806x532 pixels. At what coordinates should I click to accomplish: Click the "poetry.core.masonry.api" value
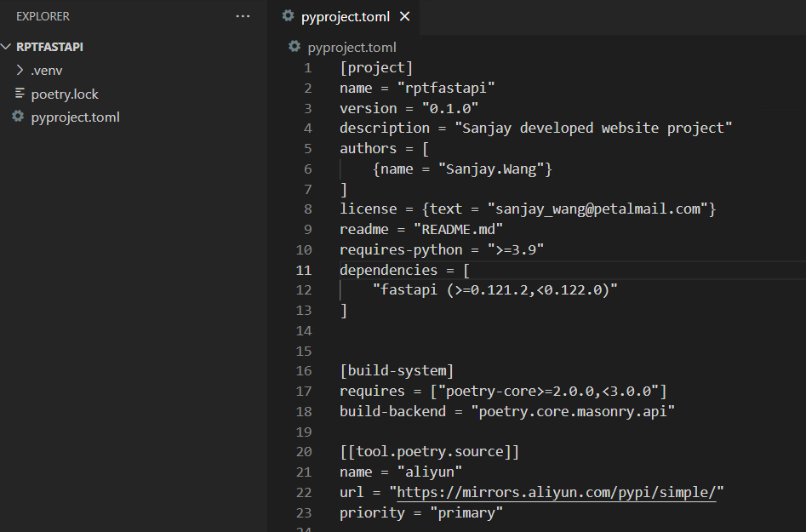click(x=573, y=412)
